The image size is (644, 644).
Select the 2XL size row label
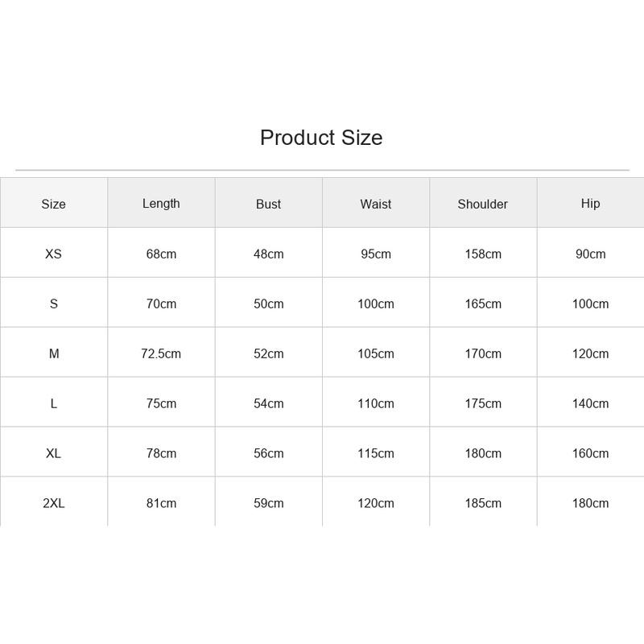coord(53,503)
